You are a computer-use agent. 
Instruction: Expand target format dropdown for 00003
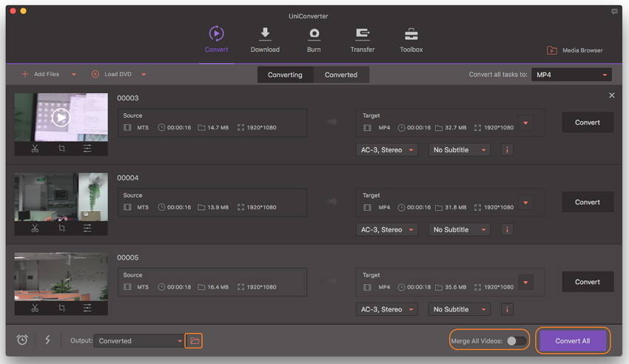525,123
